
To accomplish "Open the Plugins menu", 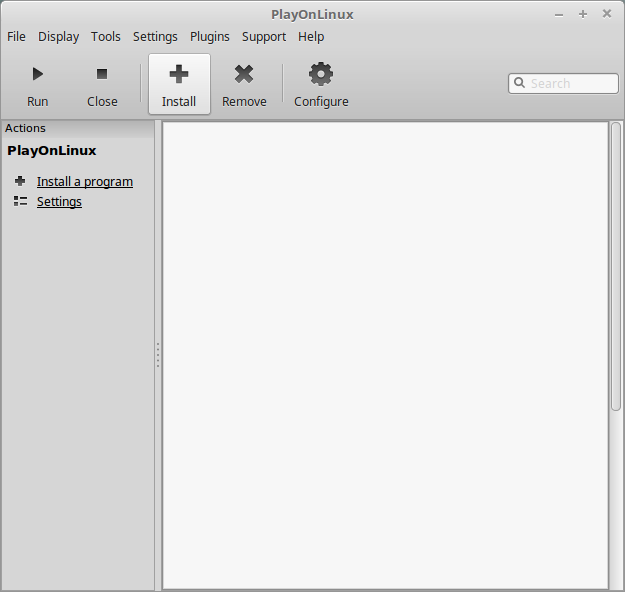I will (210, 37).
